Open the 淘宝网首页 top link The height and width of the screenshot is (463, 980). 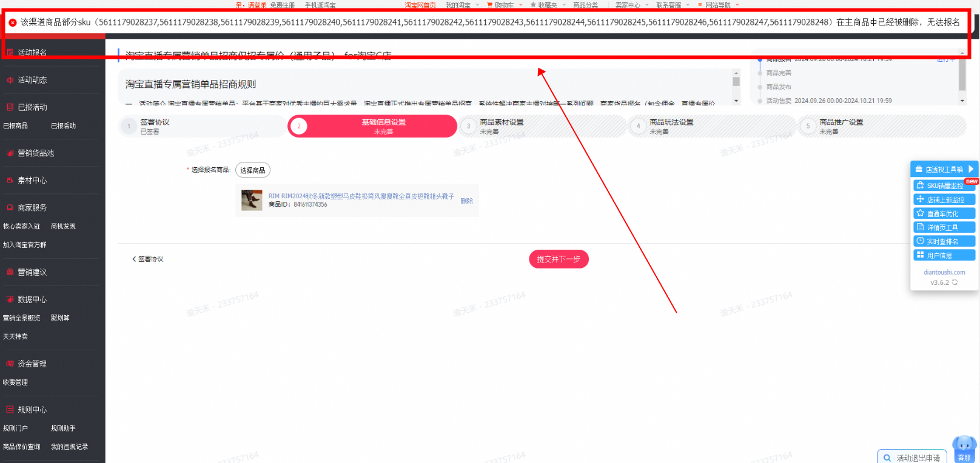click(420, 5)
